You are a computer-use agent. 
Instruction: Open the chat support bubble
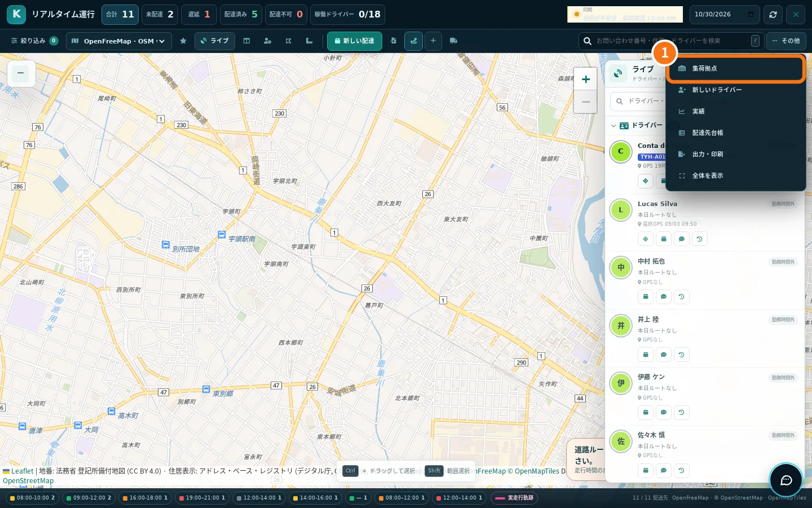click(786, 480)
